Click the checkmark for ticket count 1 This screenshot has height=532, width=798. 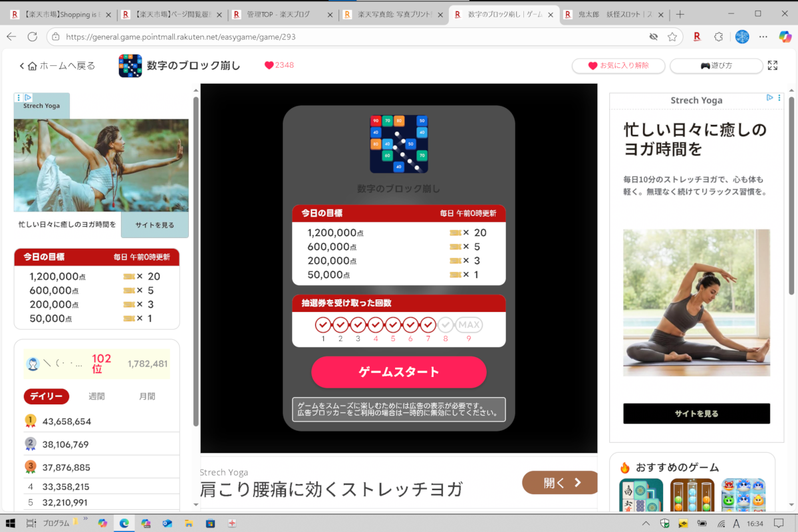click(x=323, y=325)
